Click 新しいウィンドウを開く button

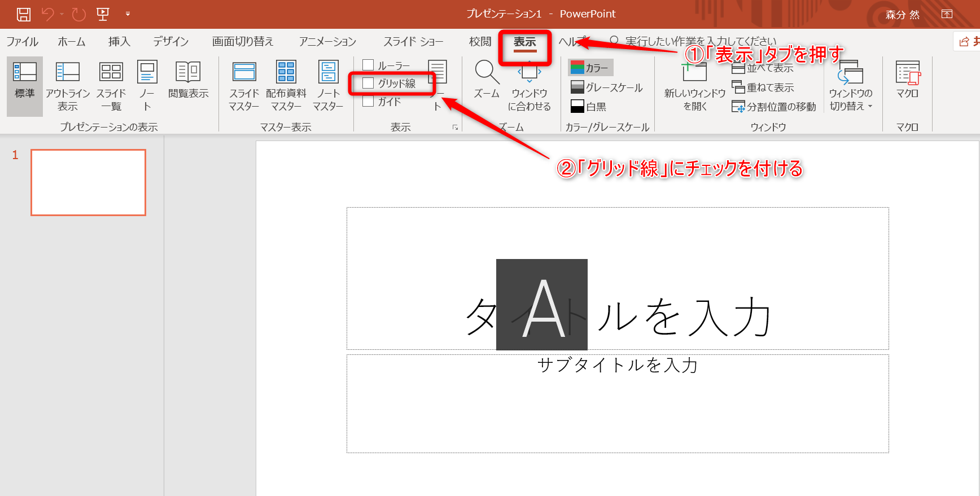(x=695, y=87)
